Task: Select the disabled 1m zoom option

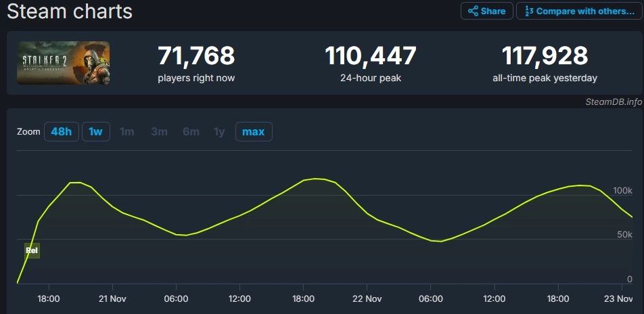Action: [x=127, y=132]
